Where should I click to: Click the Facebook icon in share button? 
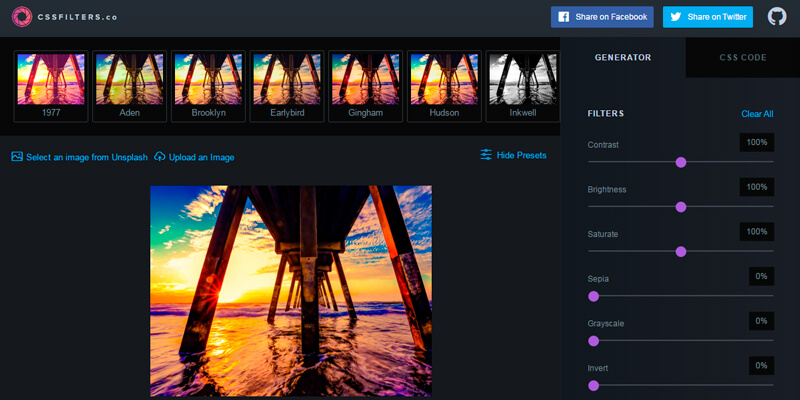pos(564,17)
